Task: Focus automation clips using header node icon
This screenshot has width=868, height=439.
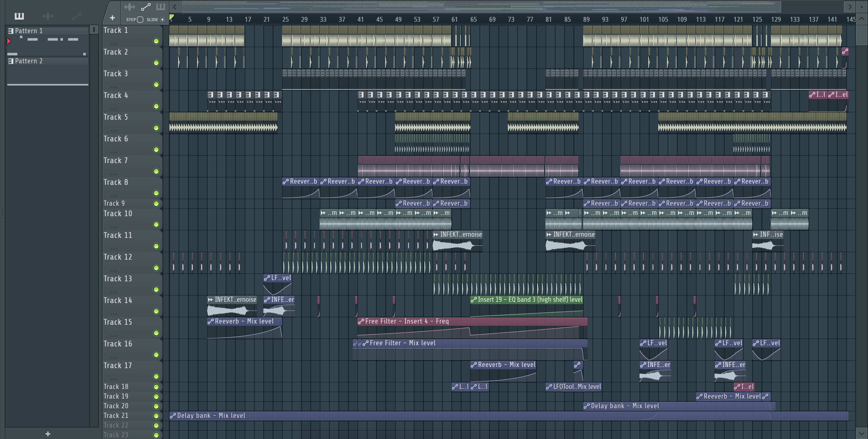Action: pos(146,7)
